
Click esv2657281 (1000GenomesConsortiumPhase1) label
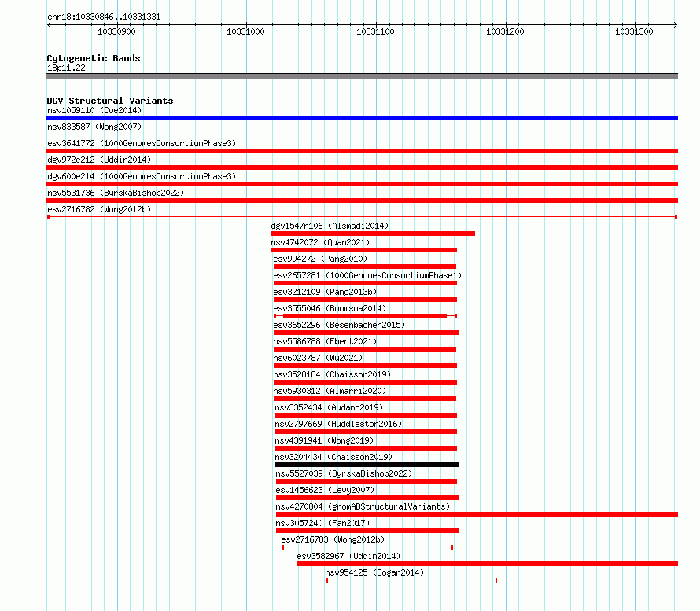click(x=367, y=275)
